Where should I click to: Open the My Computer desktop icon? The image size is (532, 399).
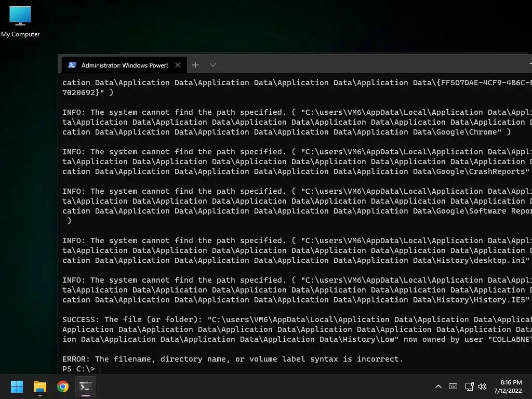[20, 21]
